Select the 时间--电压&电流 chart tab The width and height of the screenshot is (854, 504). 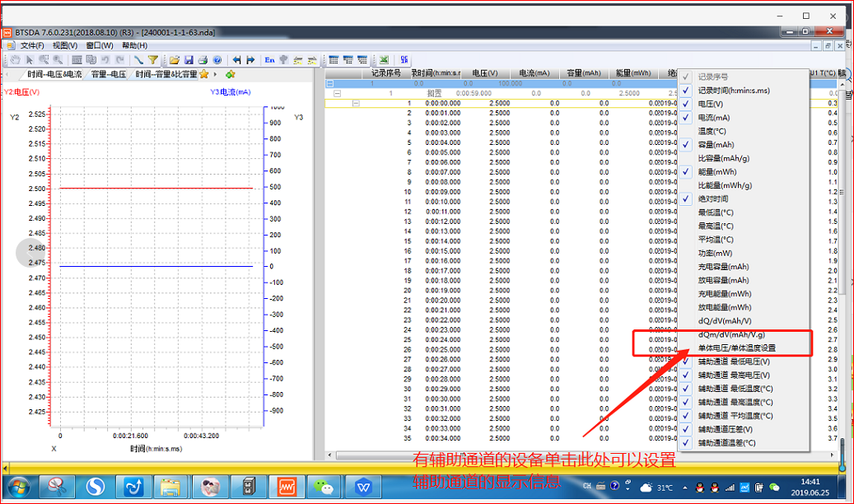pyautogui.click(x=54, y=74)
